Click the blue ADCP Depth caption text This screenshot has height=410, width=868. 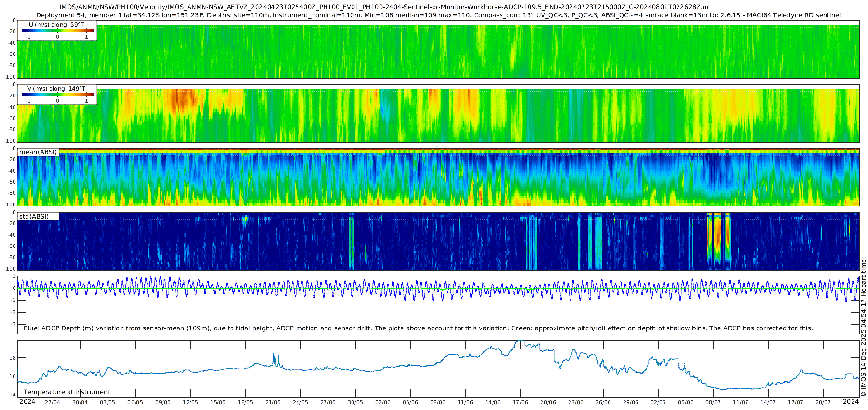click(x=418, y=328)
